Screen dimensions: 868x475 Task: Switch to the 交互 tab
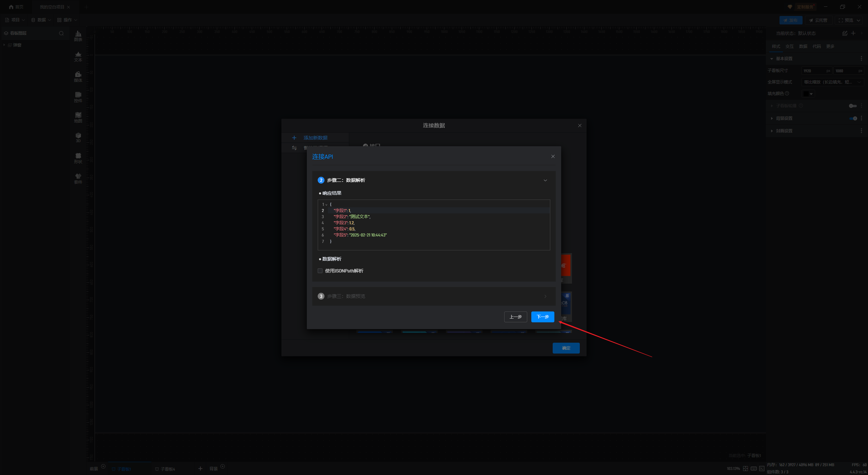click(789, 46)
